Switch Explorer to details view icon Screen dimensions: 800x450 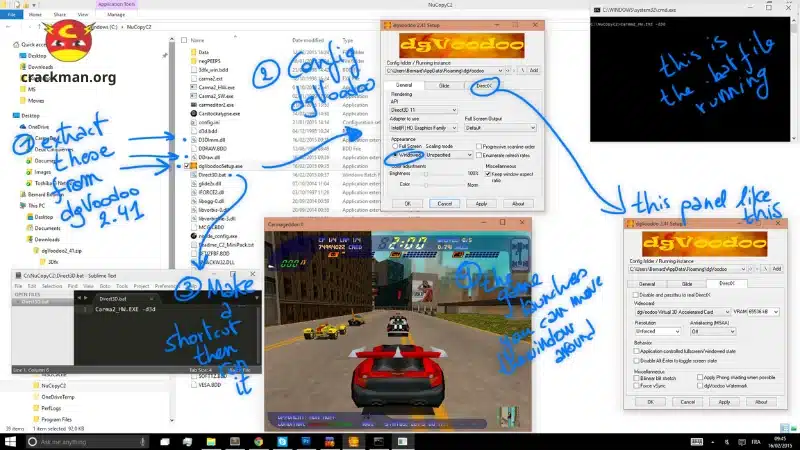tap(784, 428)
